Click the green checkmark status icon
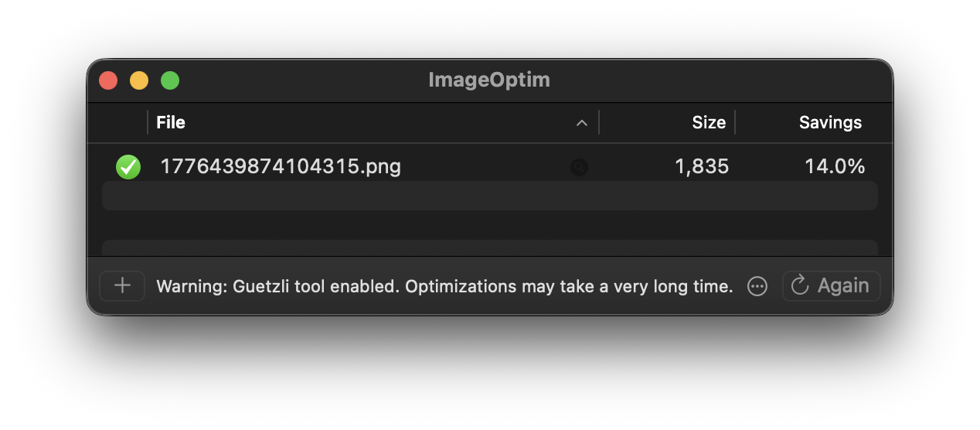This screenshot has height=430, width=980. 128,166
